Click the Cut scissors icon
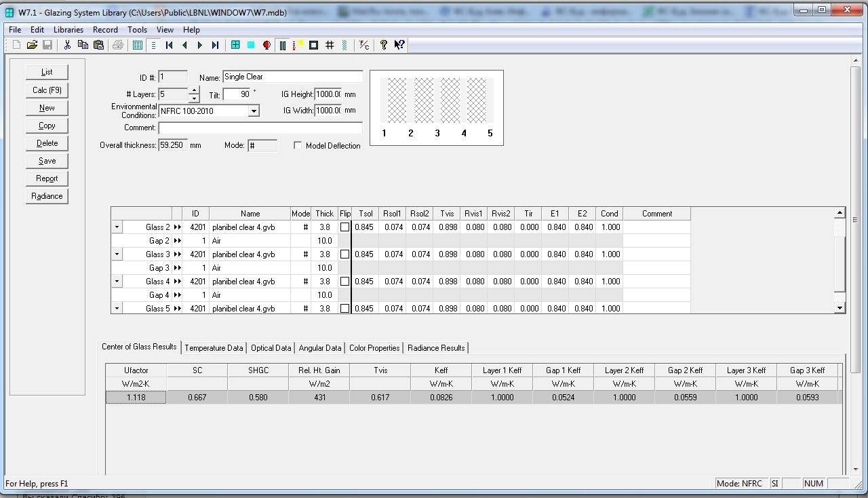This screenshot has width=868, height=498. pos(67,45)
